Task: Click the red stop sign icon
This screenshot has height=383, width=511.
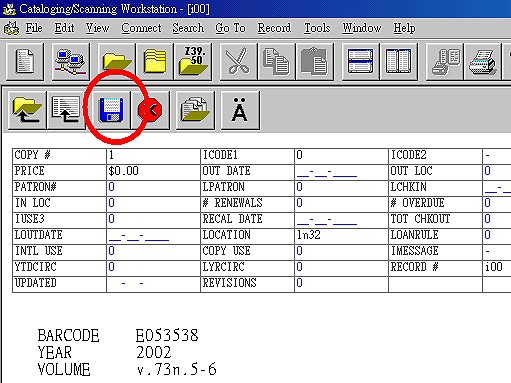Action: pos(150,110)
